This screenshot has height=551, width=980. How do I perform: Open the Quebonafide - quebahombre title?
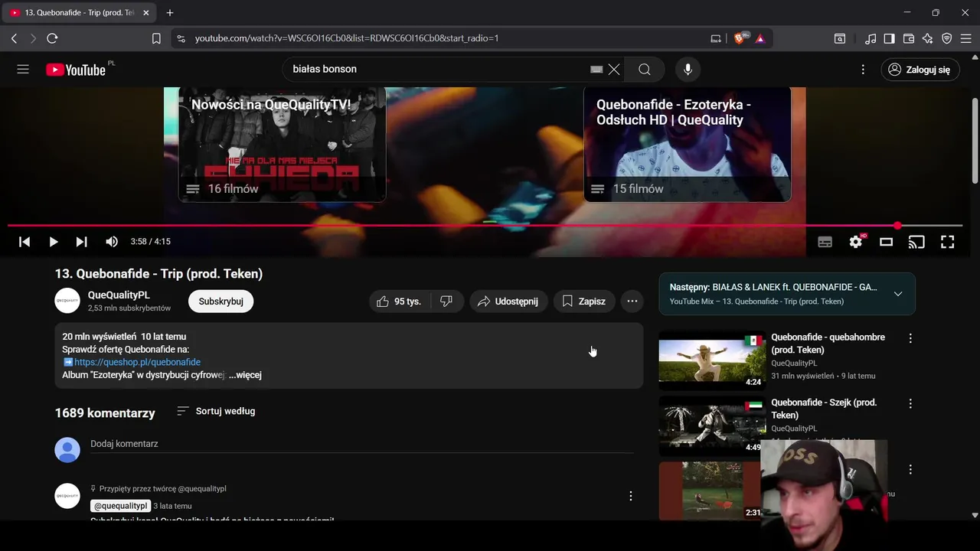point(828,344)
